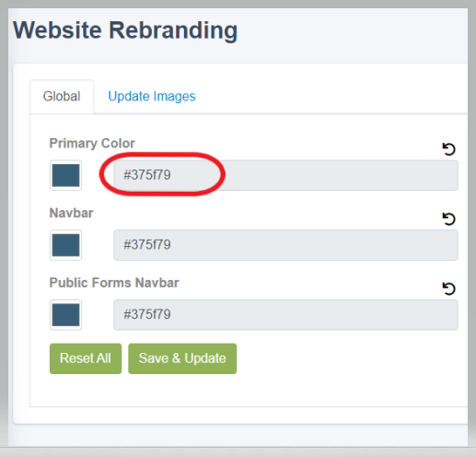Select the Public Forms Navbar hex field
476x457 pixels.
click(x=285, y=315)
